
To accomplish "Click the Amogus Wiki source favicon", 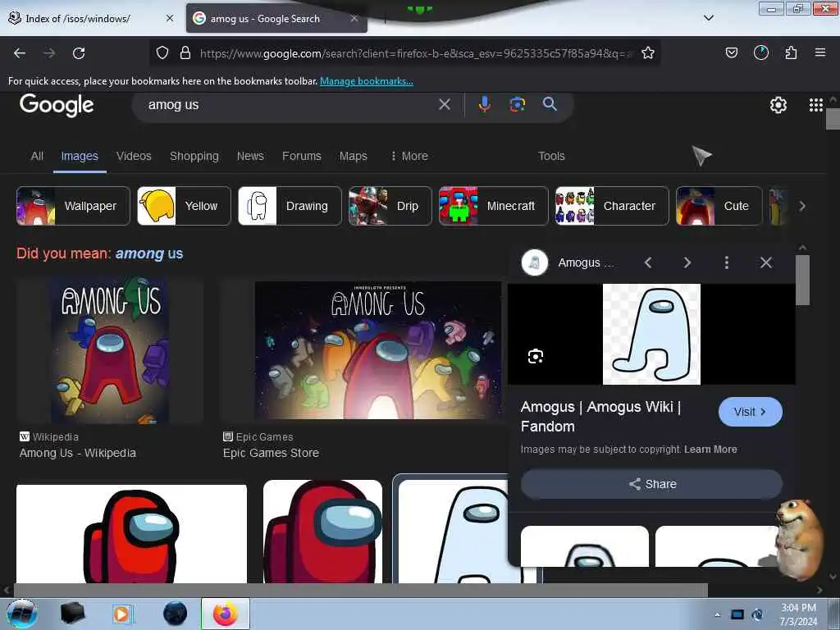I will [534, 262].
